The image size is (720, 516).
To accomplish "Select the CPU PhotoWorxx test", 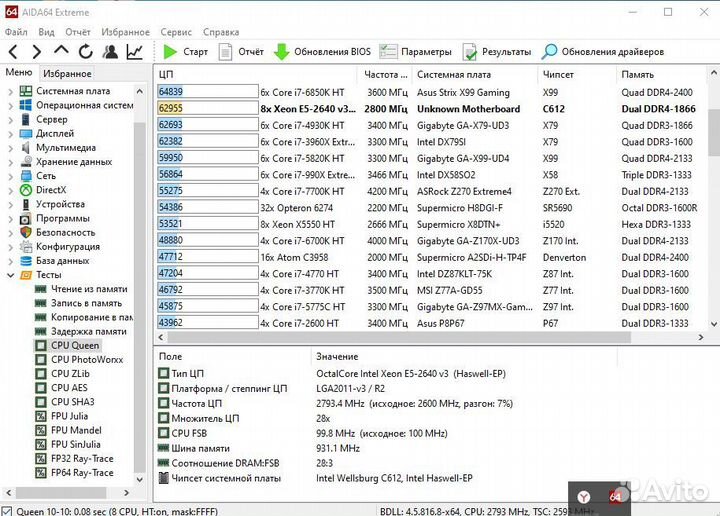I will tap(88, 359).
